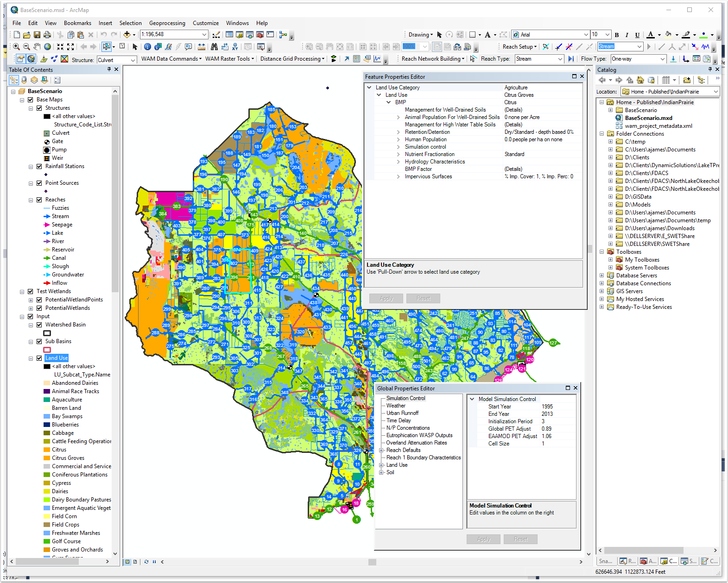Image resolution: width=728 pixels, height=583 pixels.
Task: Open the Structure type dropdown
Action: pos(133,60)
